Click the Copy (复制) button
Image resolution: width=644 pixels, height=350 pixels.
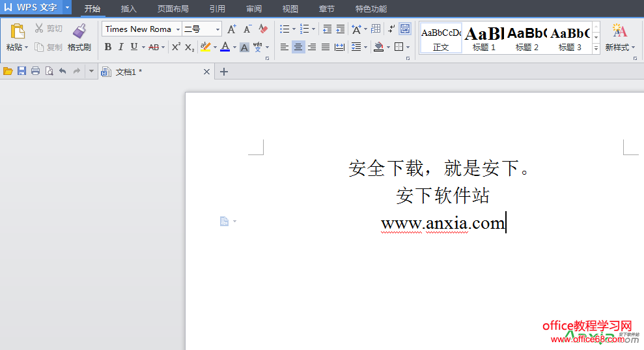[x=48, y=48]
